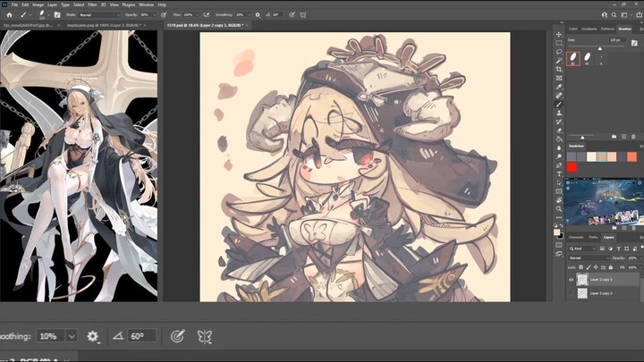Open the brush preset picker arrow

(48, 15)
